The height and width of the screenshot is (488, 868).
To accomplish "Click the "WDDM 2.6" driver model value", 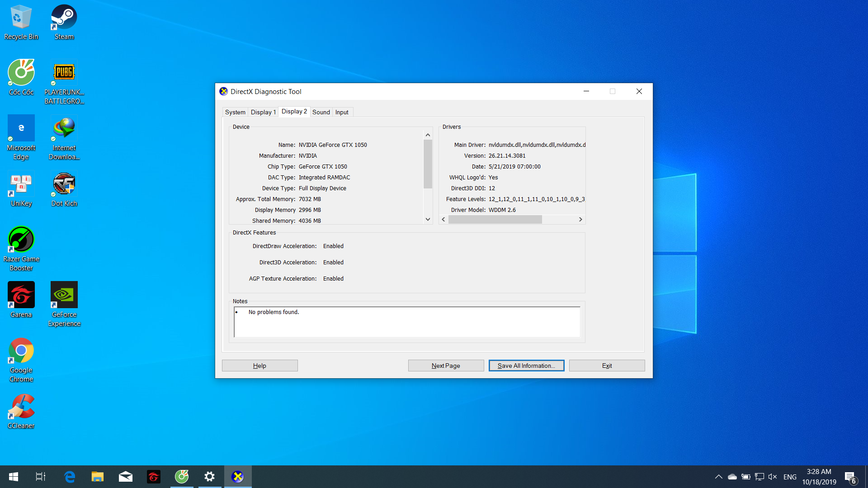I will (x=502, y=210).
